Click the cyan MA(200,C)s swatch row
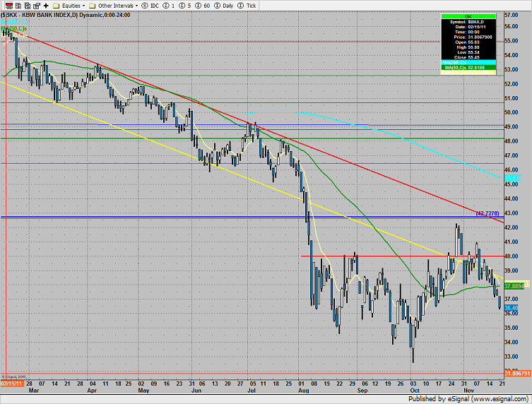Screen dimensions: 532x404 468,62
